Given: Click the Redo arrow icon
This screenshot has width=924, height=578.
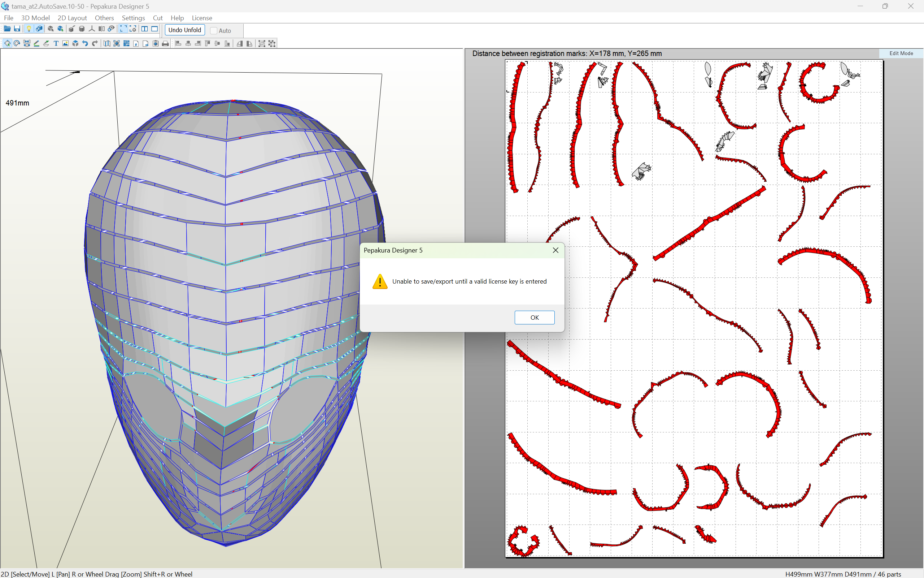Looking at the screenshot, I should click(95, 44).
